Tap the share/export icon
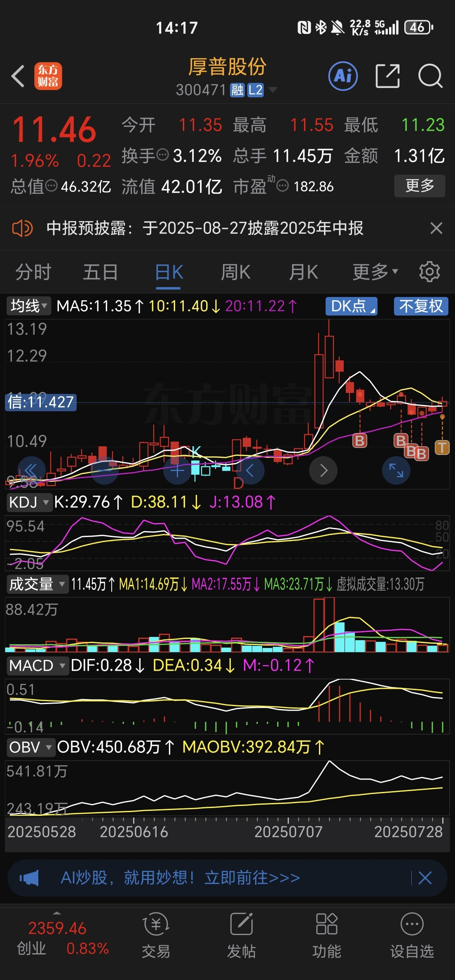The height and width of the screenshot is (980, 455). click(388, 76)
